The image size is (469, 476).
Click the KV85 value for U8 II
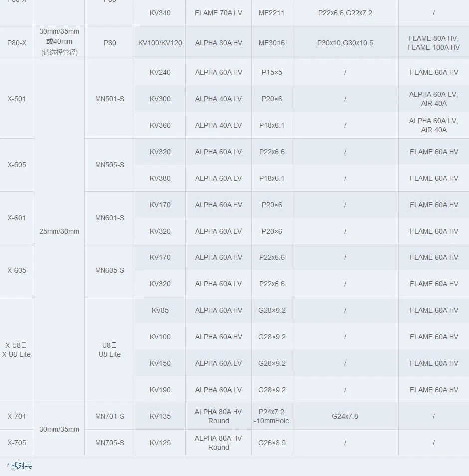tap(160, 310)
